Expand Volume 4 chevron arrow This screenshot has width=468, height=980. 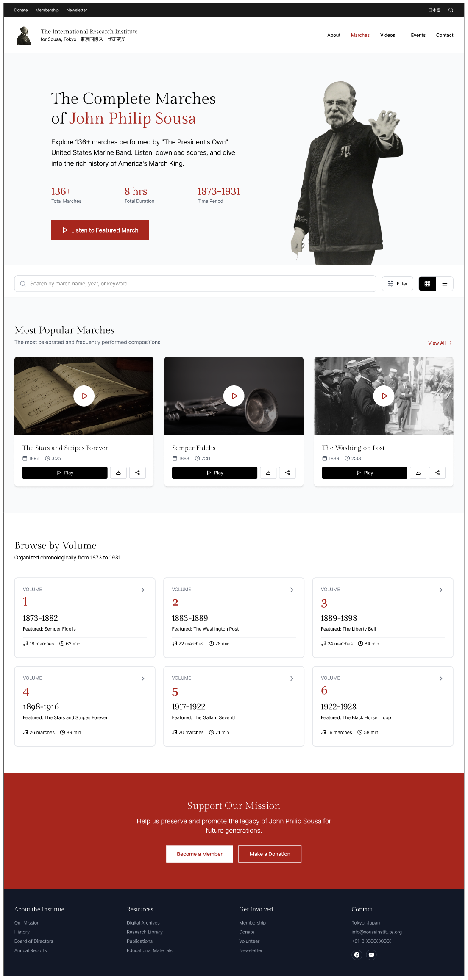143,678
